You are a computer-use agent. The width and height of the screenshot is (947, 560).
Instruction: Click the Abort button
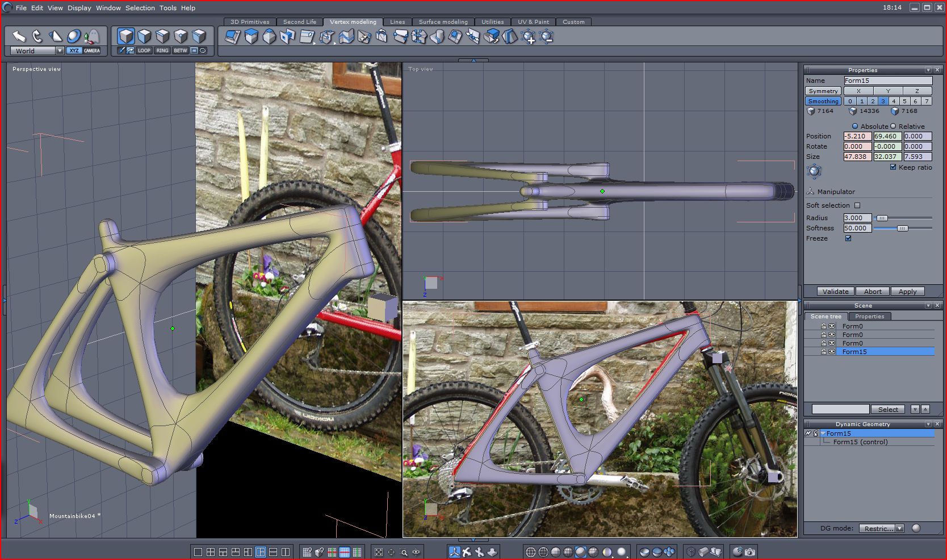coord(873,291)
